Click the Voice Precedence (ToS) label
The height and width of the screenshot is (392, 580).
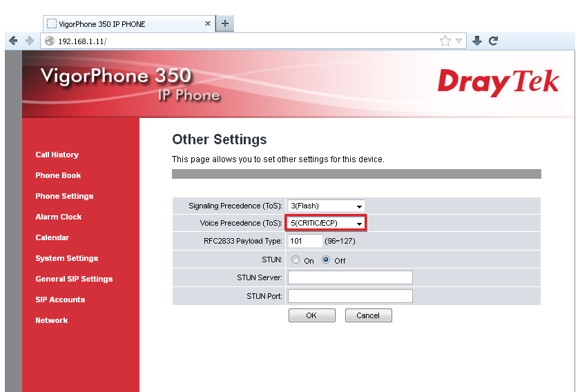tap(241, 223)
